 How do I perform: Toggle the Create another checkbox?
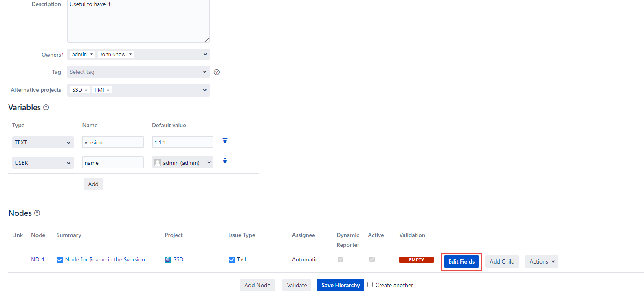[x=370, y=285]
